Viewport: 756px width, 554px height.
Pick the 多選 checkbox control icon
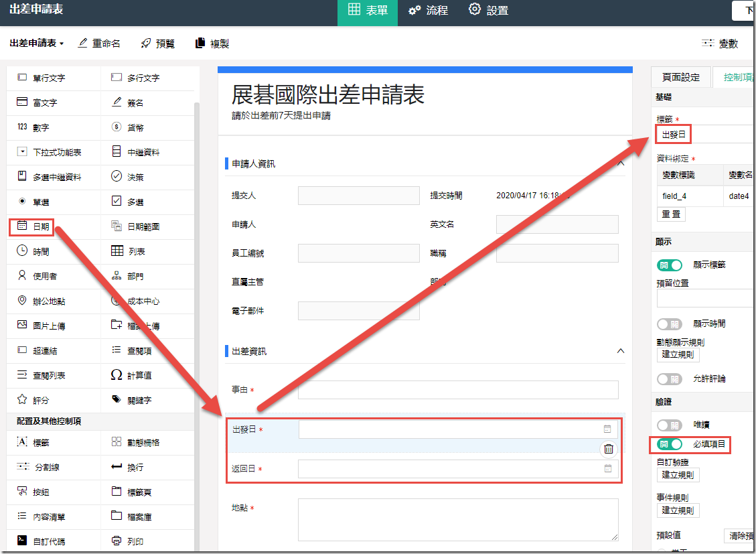[117, 201]
